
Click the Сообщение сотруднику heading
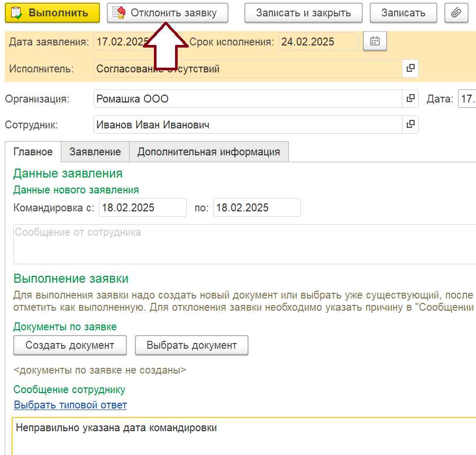(69, 389)
